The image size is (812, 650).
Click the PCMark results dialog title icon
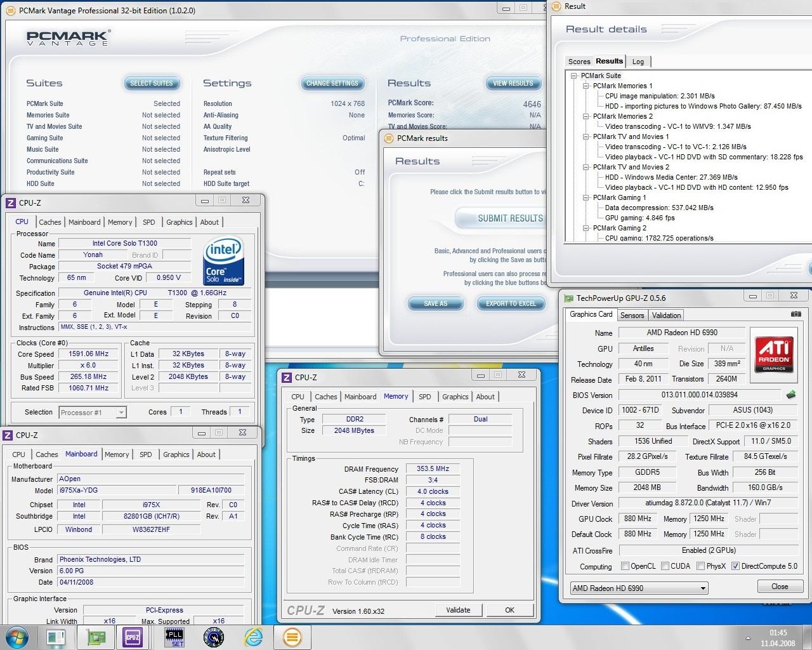pyautogui.click(x=389, y=138)
